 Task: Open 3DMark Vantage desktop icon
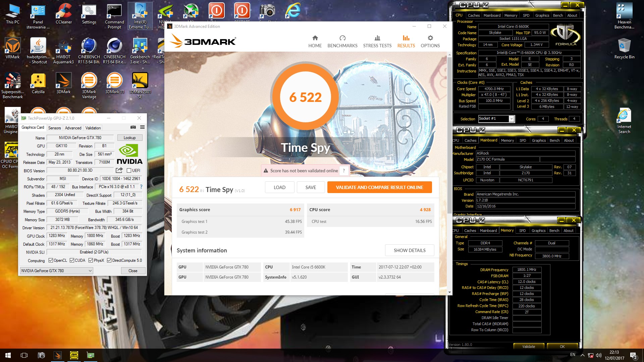click(89, 86)
